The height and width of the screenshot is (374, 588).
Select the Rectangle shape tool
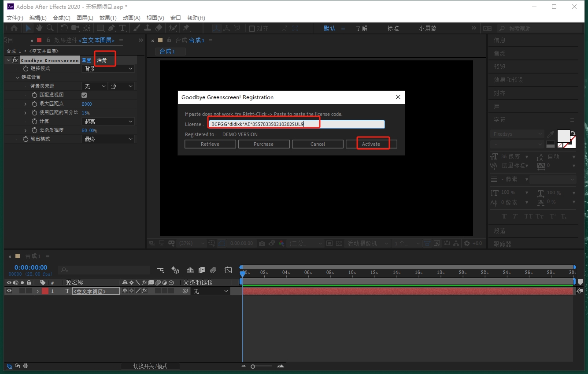point(100,28)
